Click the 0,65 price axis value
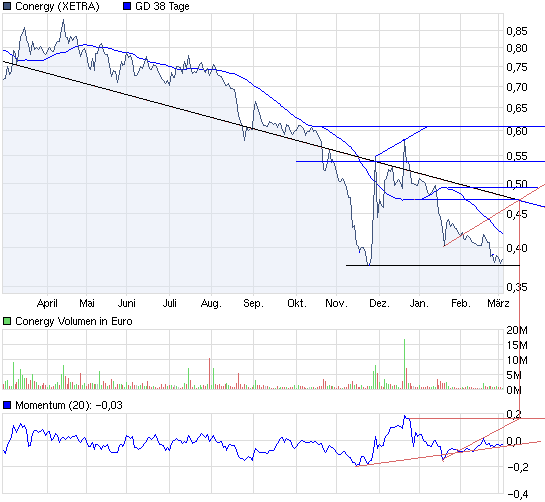 [x=517, y=108]
